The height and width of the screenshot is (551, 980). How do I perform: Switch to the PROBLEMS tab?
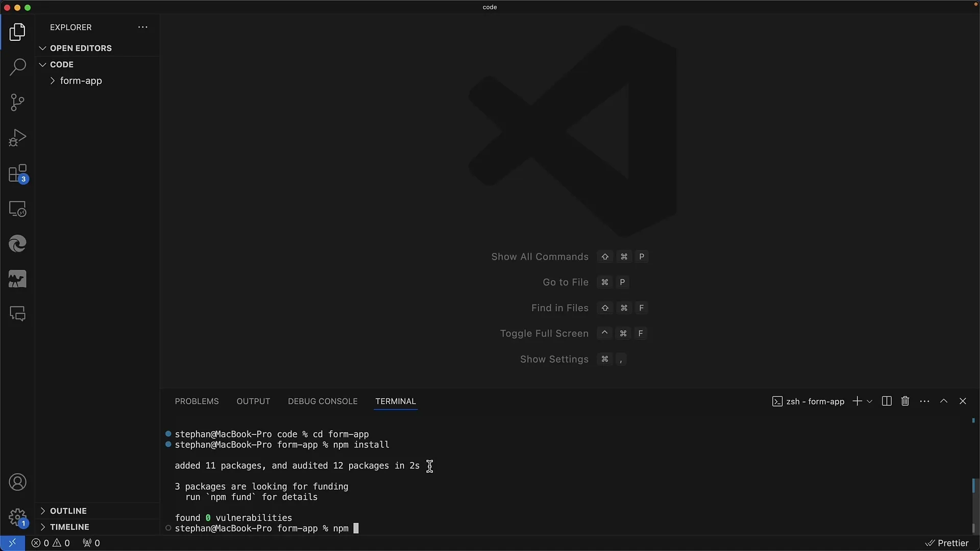197,401
